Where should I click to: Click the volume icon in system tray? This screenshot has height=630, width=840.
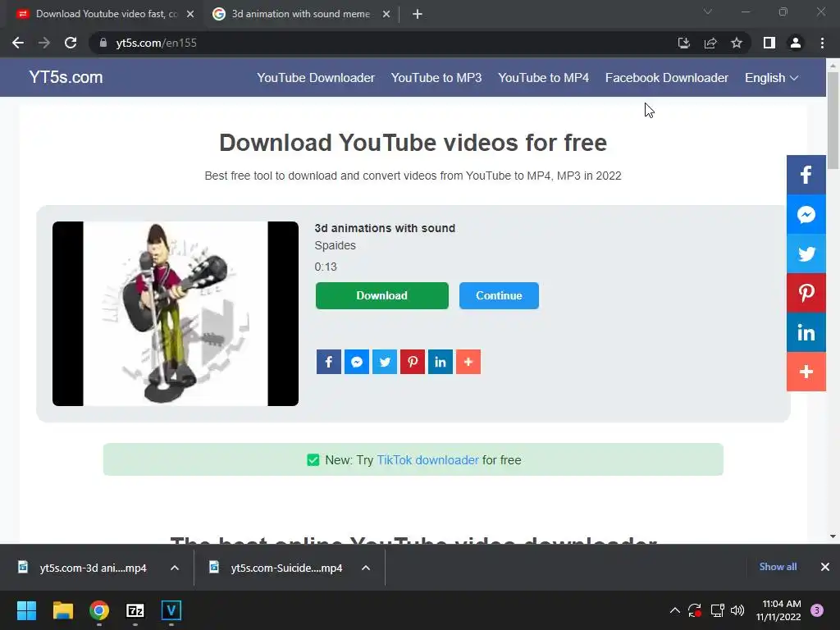(x=737, y=610)
